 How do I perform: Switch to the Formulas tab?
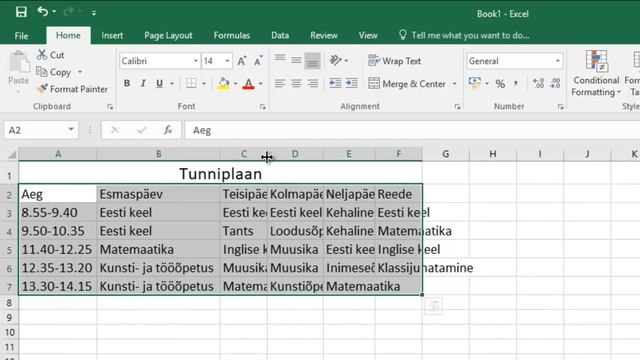(x=231, y=36)
